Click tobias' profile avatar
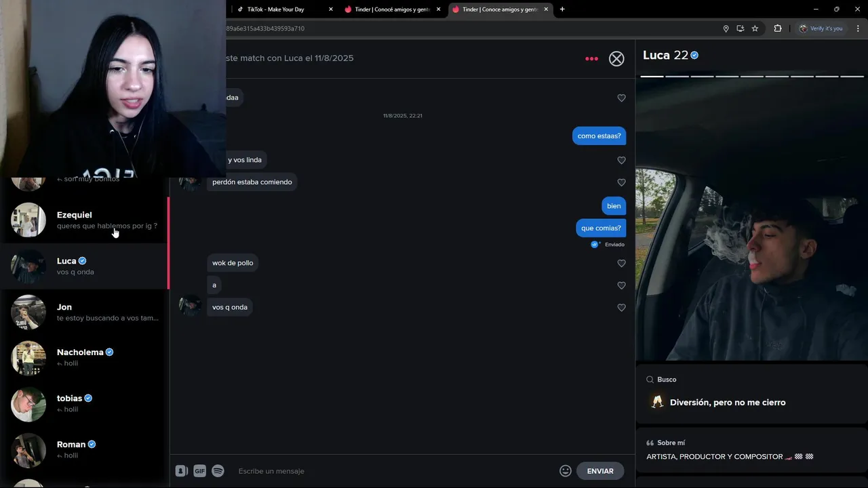Viewport: 868px width, 488px height. (28, 404)
